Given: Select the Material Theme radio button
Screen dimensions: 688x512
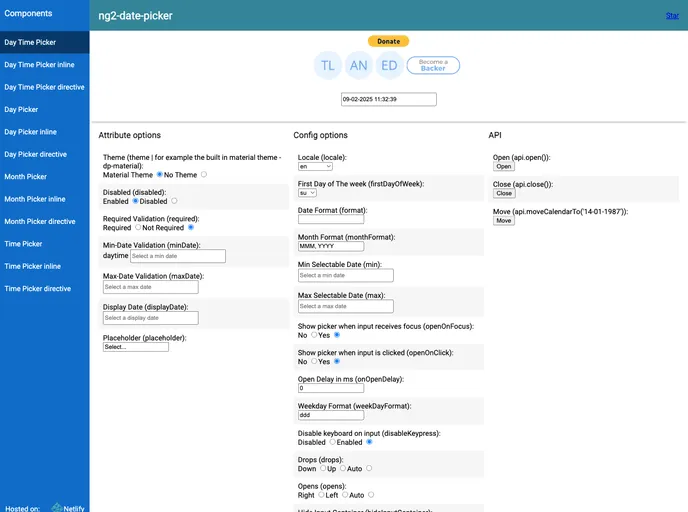Looking at the screenshot, I should (x=160, y=175).
